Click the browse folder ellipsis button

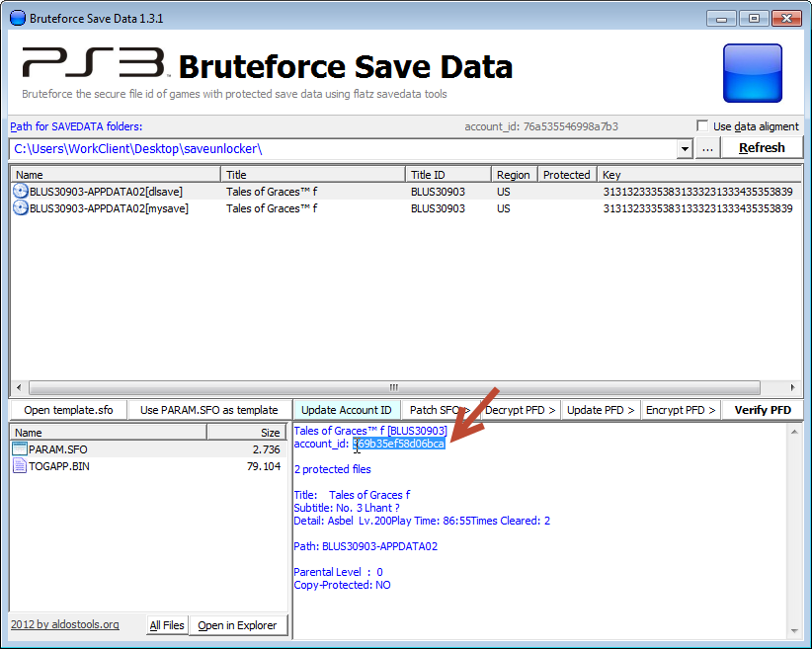pos(707,148)
